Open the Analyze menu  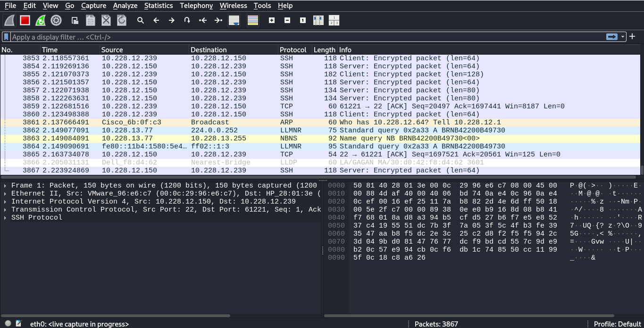click(x=125, y=6)
